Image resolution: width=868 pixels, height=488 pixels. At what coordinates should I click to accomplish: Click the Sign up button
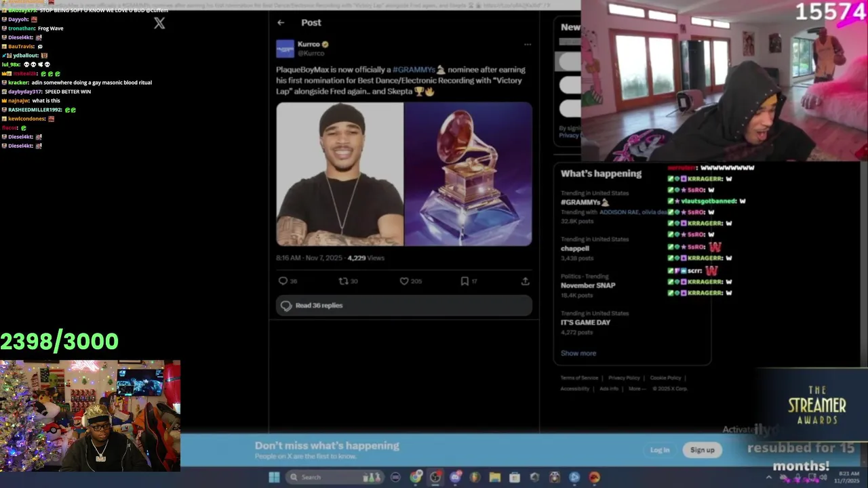tap(703, 450)
